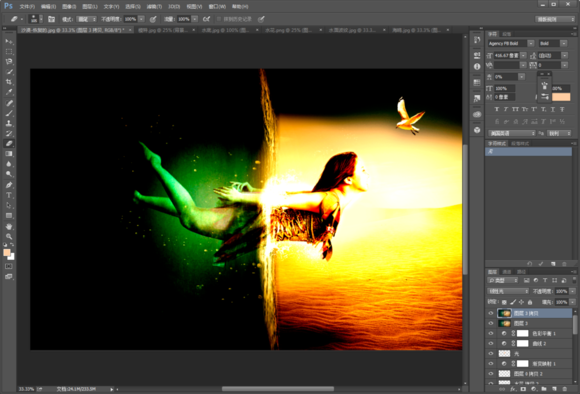Switch to the 水底.jpg document tab

[225, 30]
